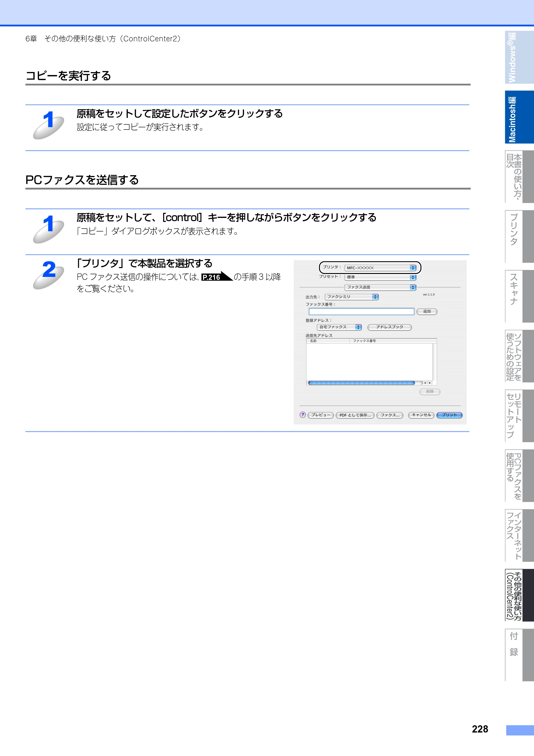The image size is (534, 756).
Task: Click the ver:1.1.0 version text
Action: (x=429, y=295)
